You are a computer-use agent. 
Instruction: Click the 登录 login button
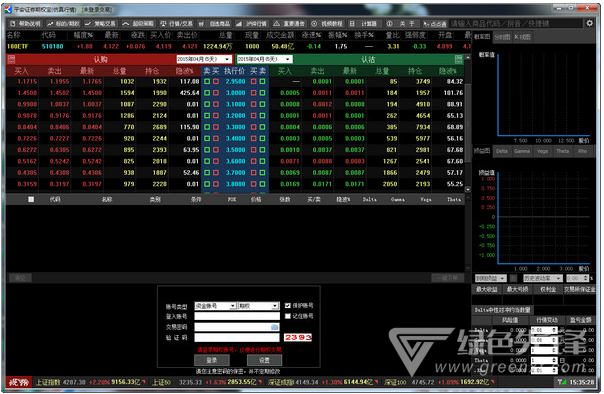click(212, 360)
